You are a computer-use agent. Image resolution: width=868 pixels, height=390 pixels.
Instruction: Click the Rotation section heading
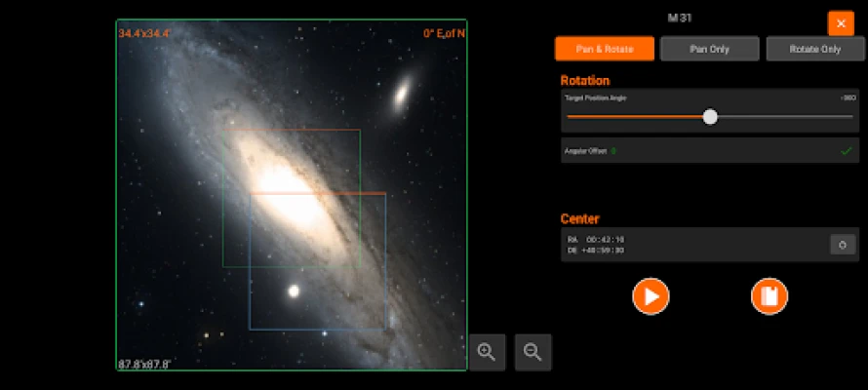pos(584,81)
